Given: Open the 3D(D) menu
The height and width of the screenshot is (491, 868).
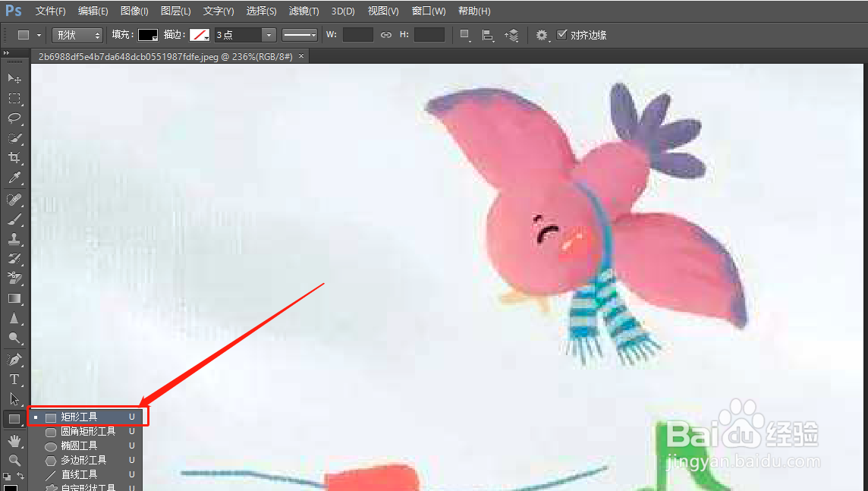Looking at the screenshot, I should pos(343,11).
